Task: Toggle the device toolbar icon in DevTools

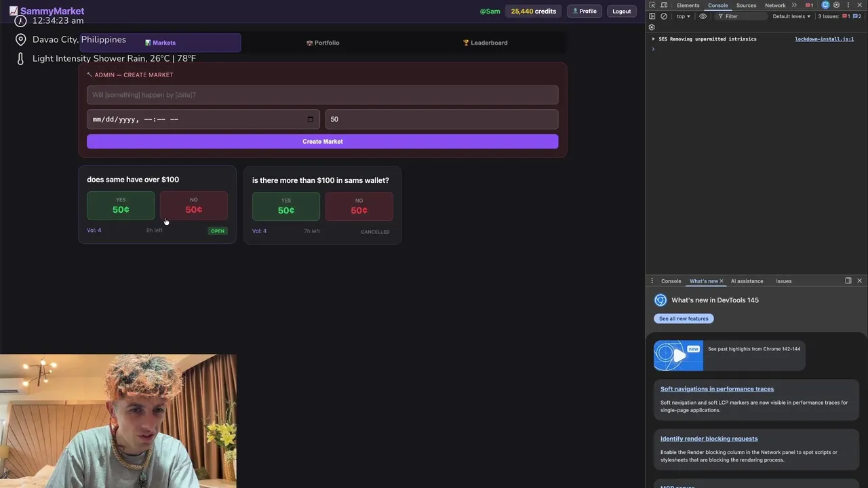Action: tap(664, 5)
